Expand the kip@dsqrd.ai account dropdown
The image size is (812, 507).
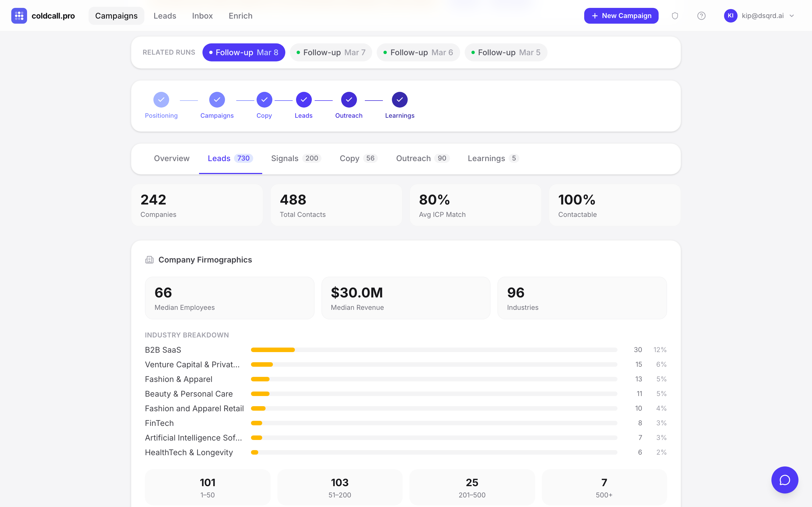(792, 16)
